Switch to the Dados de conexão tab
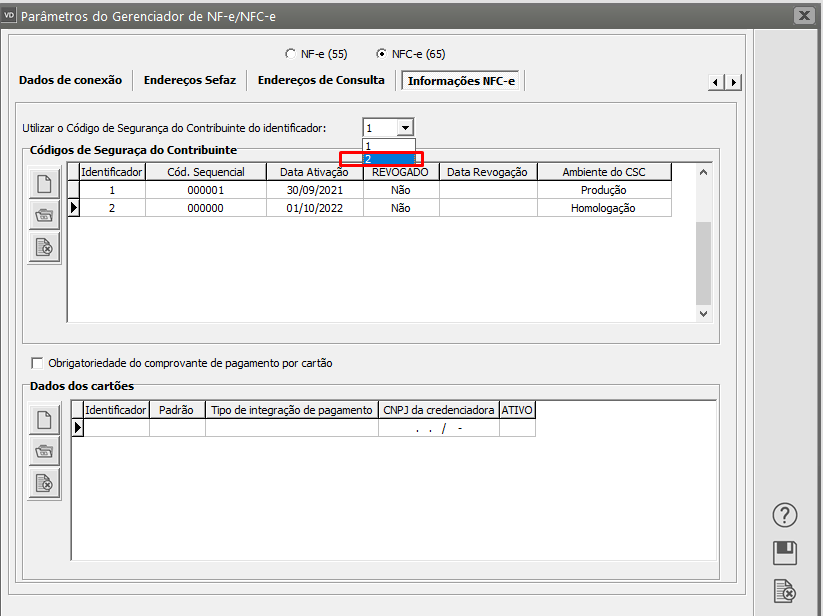This screenshot has height=616, width=823. 70,80
